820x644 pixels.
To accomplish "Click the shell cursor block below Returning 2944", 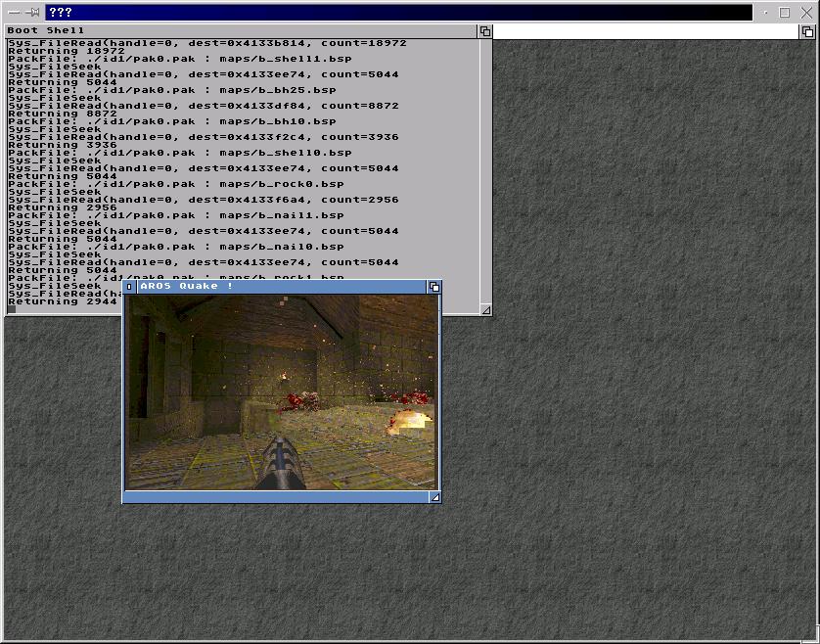I will click(x=12, y=309).
